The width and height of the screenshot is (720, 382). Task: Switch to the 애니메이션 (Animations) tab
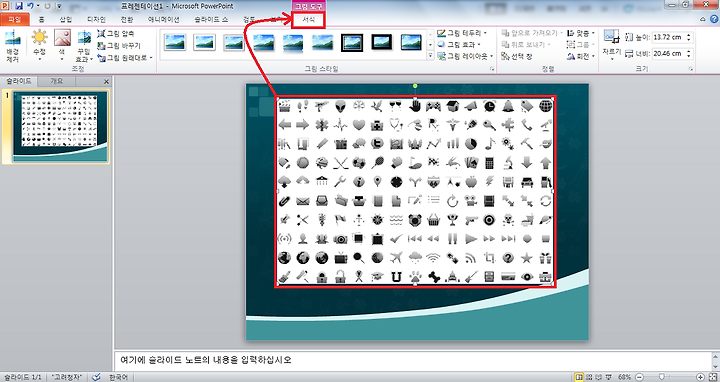click(164, 20)
